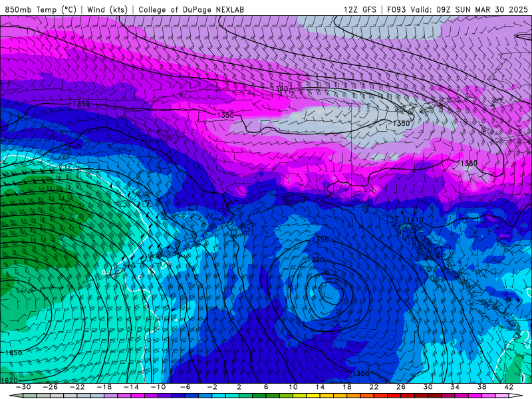Click the 14 value on temperature scale
Screen dimensions: 532x399
coord(320,387)
